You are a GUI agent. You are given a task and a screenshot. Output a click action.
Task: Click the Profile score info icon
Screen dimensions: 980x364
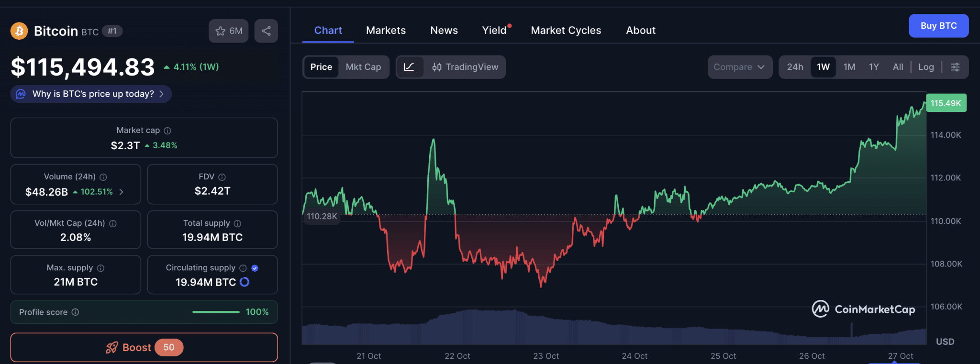tap(75, 312)
